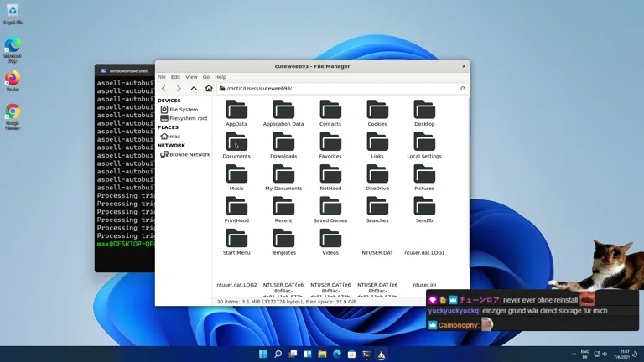Open the Pictures folder
This screenshot has width=644, height=362.
click(x=424, y=178)
